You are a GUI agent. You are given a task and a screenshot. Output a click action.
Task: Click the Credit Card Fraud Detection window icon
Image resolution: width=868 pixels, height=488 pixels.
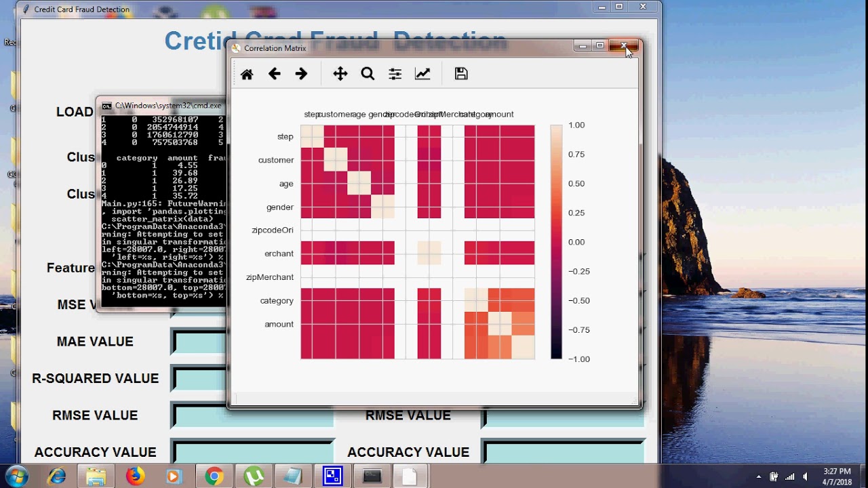tap(26, 9)
